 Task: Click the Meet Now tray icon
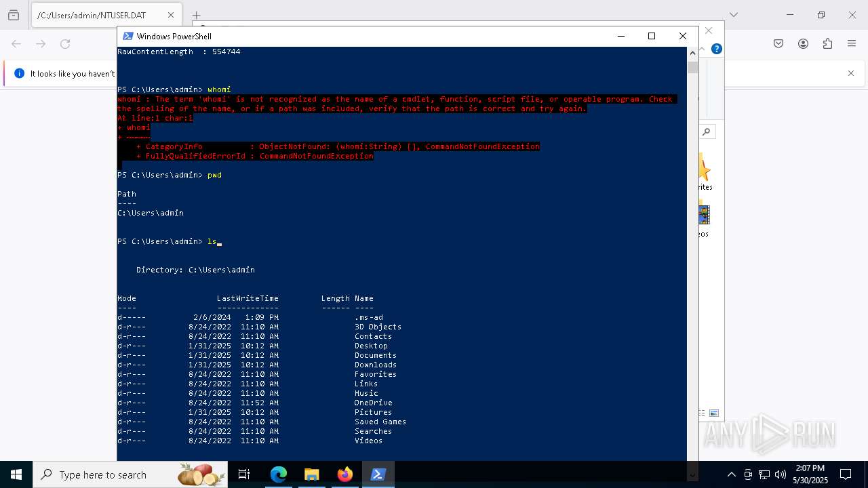748,474
